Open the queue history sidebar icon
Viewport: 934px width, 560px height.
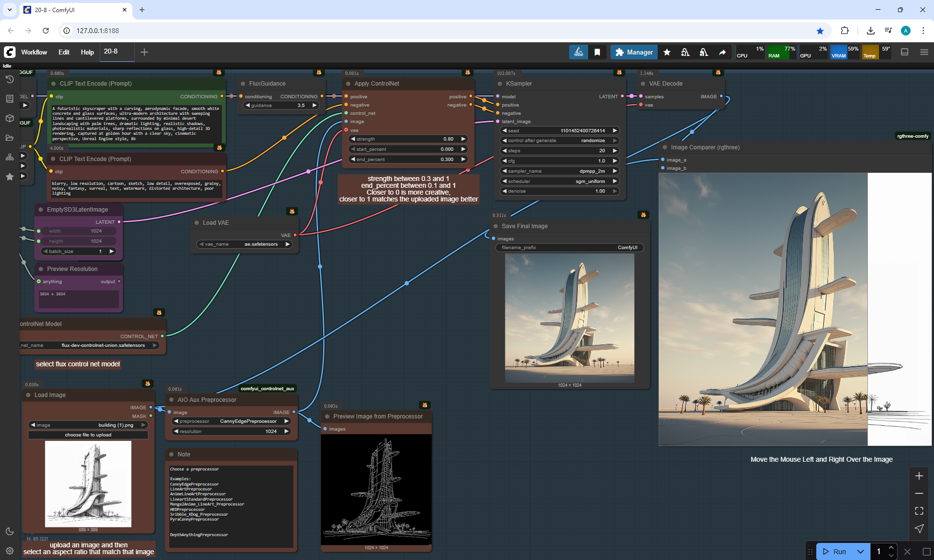(x=9, y=79)
